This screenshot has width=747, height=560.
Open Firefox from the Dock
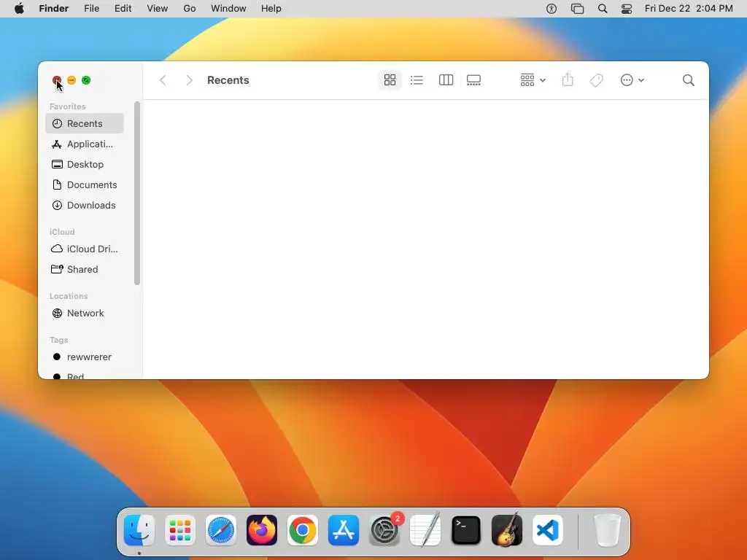[x=262, y=530]
